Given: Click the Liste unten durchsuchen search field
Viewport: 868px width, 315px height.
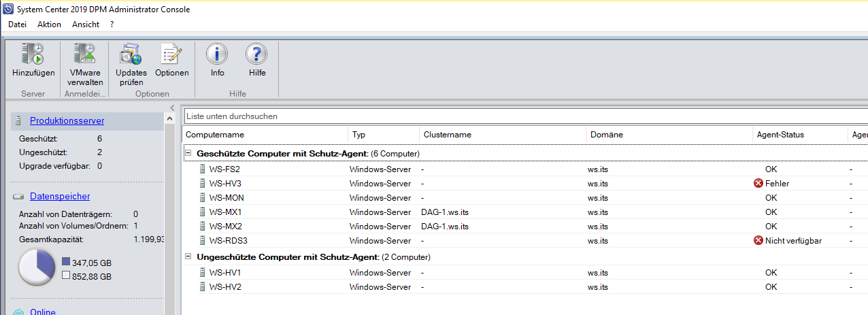Looking at the screenshot, I should click(x=525, y=116).
